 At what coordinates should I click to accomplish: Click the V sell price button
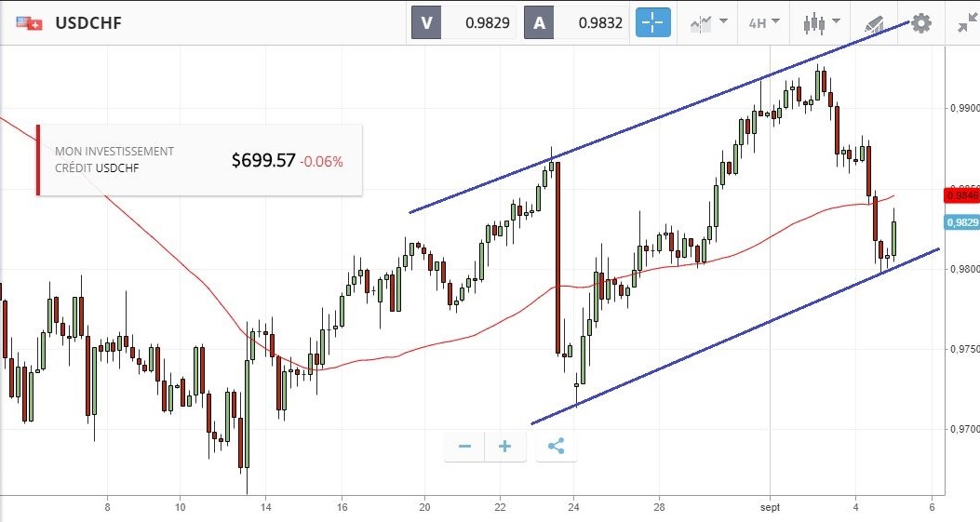pyautogui.click(x=463, y=23)
